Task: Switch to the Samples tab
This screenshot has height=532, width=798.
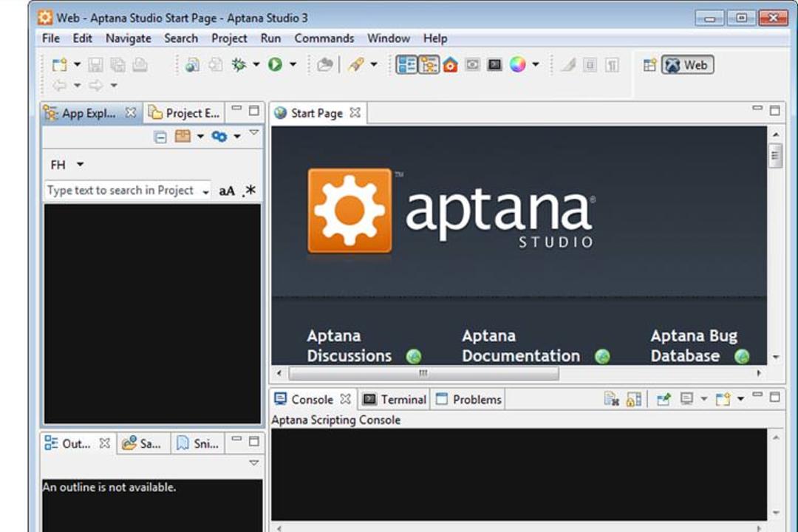Action: [x=143, y=443]
